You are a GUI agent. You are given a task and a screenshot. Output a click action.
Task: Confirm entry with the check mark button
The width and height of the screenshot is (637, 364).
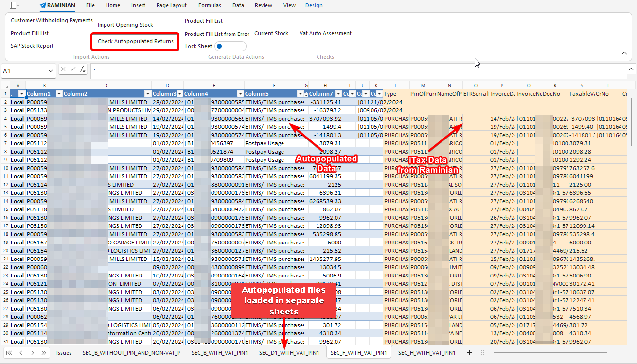point(72,69)
